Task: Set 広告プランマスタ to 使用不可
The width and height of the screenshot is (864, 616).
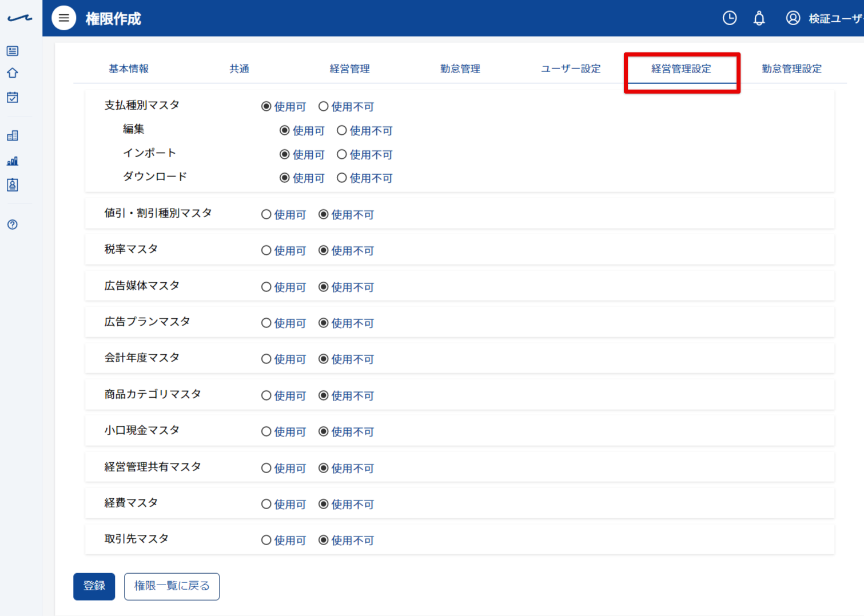Action: pos(324,323)
